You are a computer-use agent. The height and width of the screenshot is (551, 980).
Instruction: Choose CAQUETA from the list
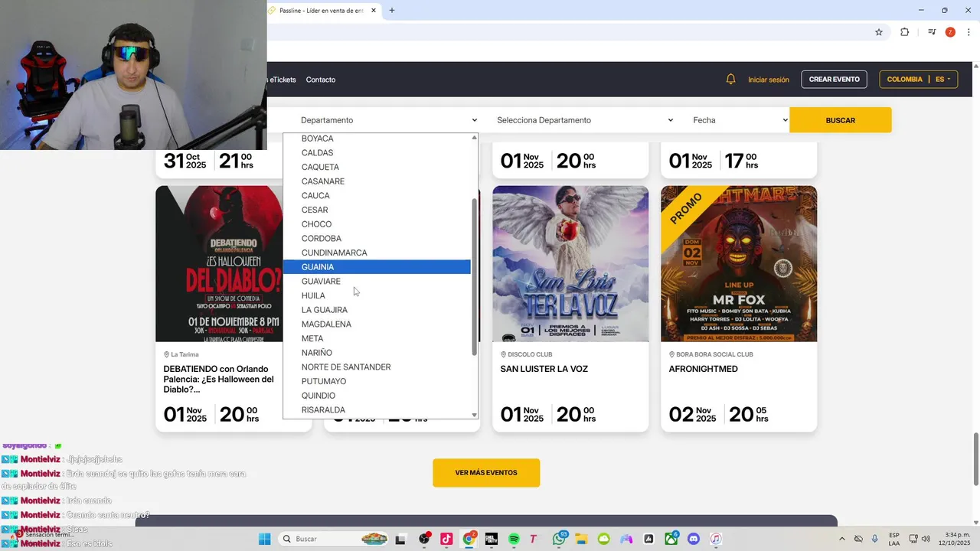click(377, 167)
